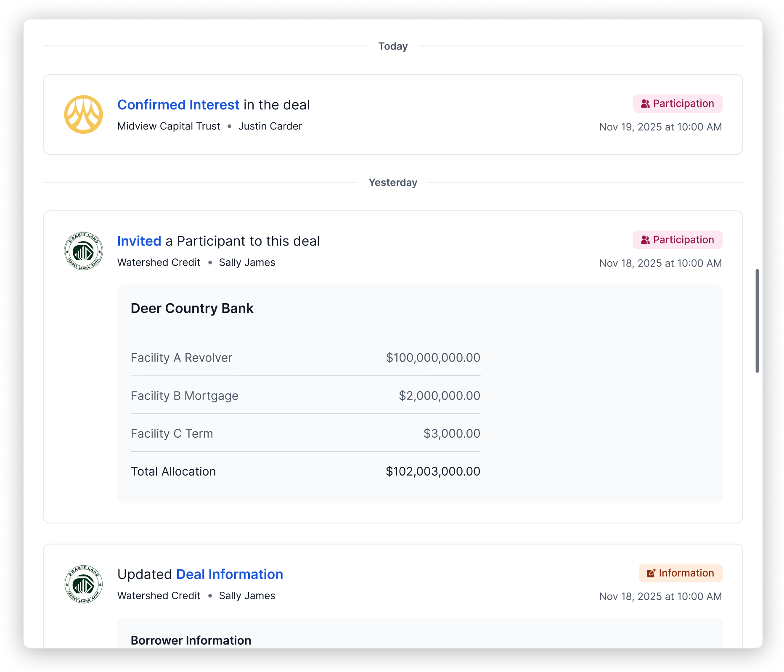Click Sally James on the Invited entry

247,262
